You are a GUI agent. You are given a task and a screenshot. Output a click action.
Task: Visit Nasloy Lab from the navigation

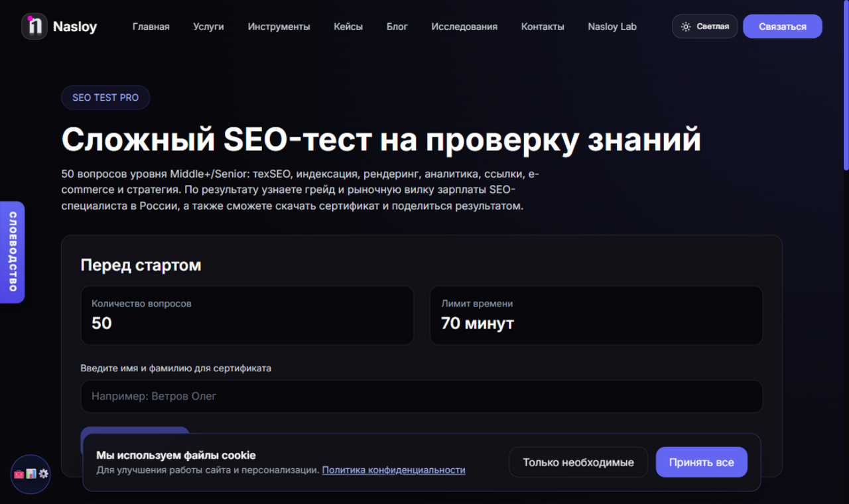(612, 27)
